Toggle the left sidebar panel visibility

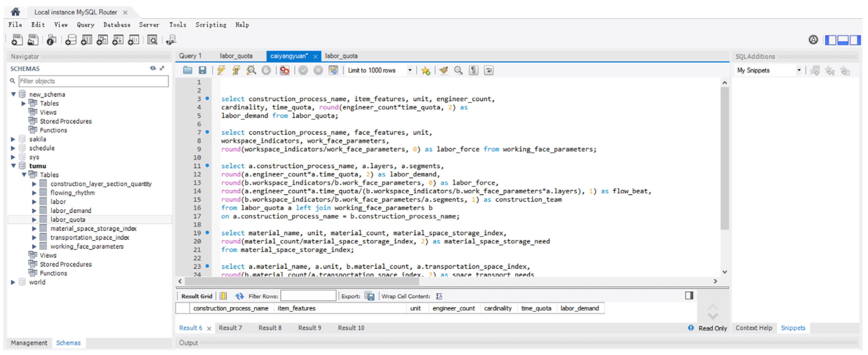tap(831, 40)
